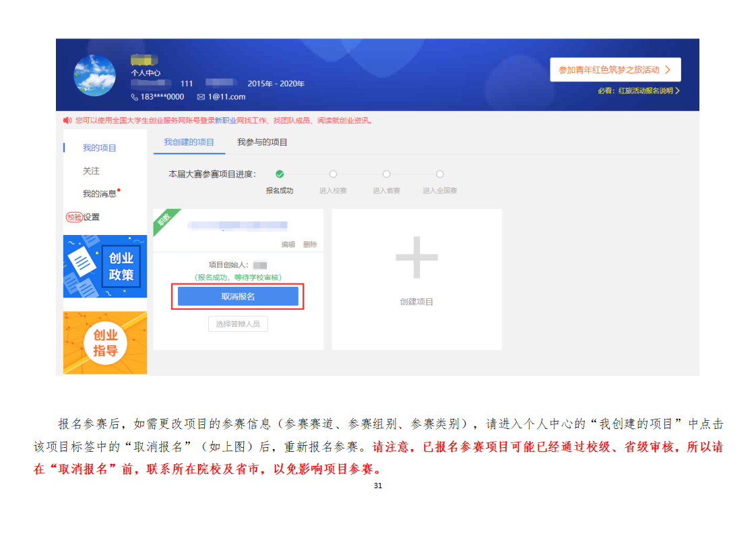This screenshot has height=534, width=756.
Task: Select the 进入校赛 progress step circle
Action: (x=333, y=174)
